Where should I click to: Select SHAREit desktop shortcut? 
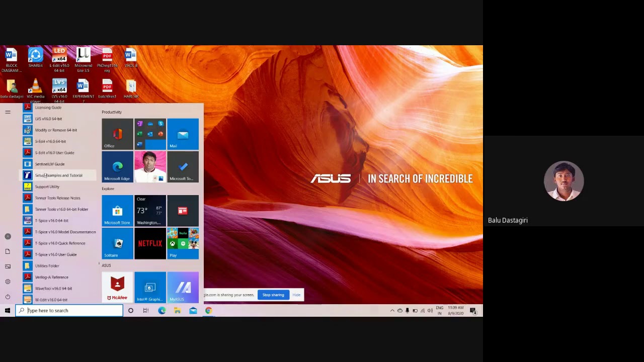click(35, 58)
